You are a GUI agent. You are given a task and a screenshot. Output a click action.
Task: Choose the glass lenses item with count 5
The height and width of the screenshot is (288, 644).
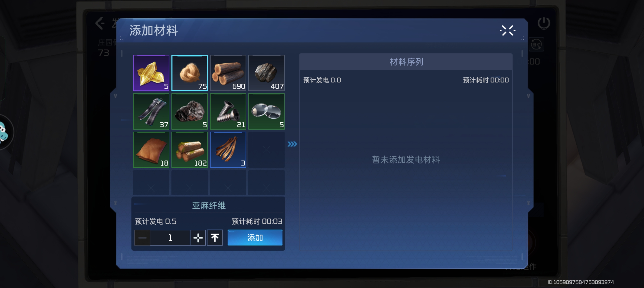pos(266,111)
